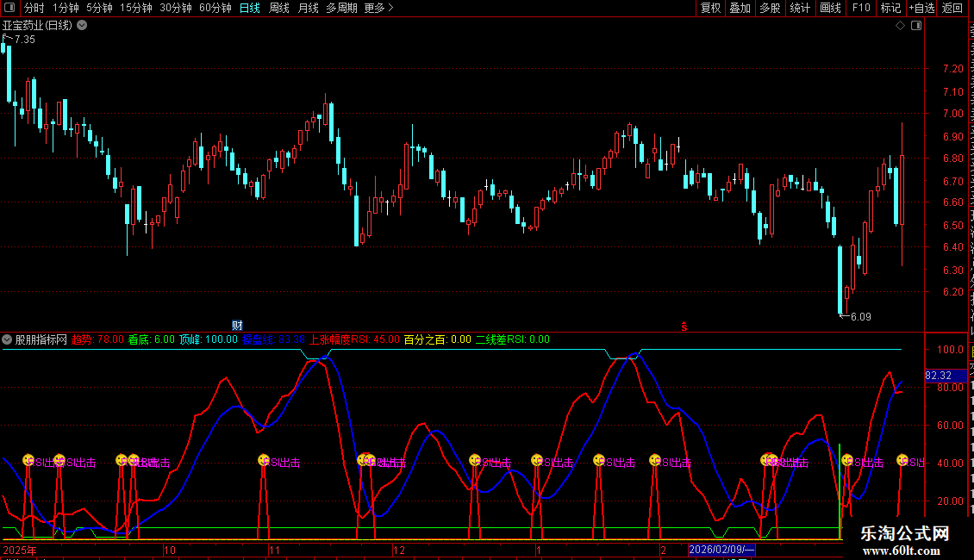The width and height of the screenshot is (974, 560).
Task: Activate the 画线 drawing tool
Action: [x=831, y=8]
